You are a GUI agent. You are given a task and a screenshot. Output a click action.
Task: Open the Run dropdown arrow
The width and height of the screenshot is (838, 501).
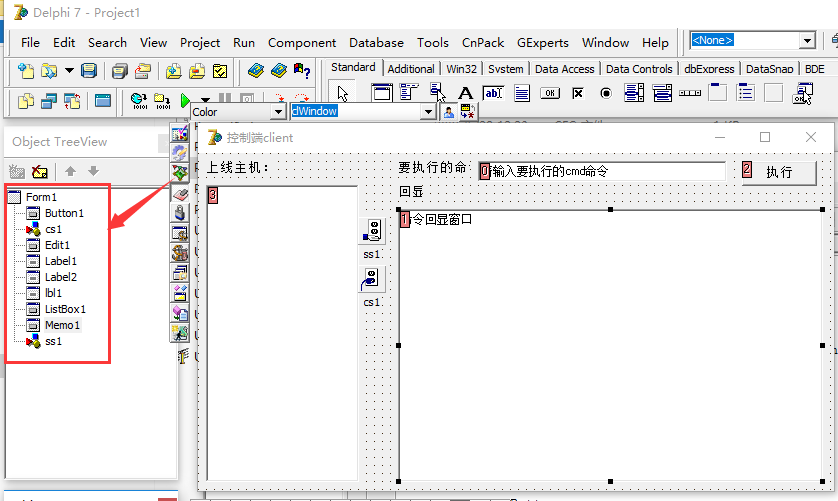205,100
